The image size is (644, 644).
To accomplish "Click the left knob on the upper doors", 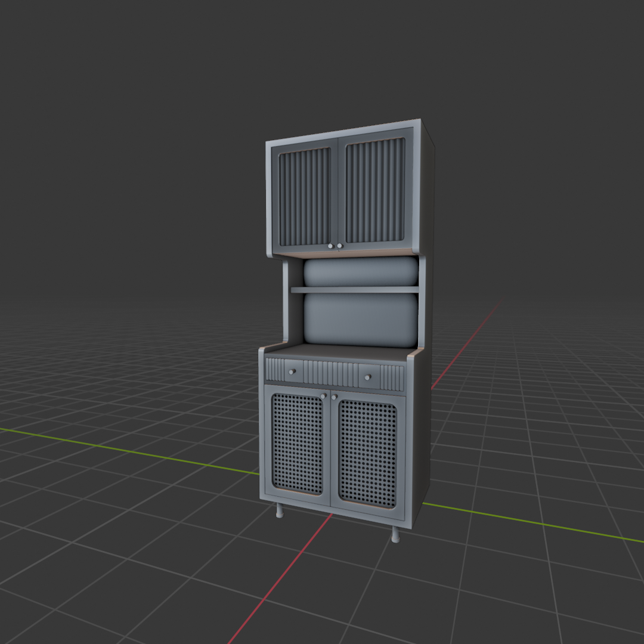I will pos(331,246).
